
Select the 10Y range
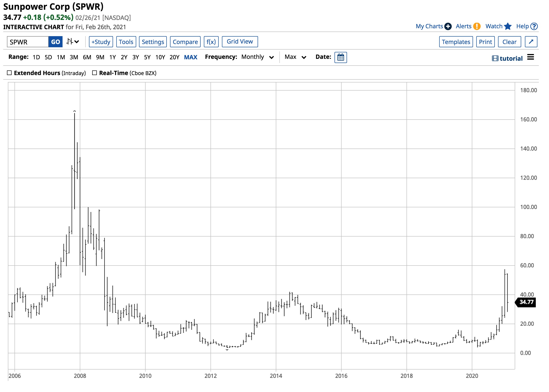(x=160, y=57)
